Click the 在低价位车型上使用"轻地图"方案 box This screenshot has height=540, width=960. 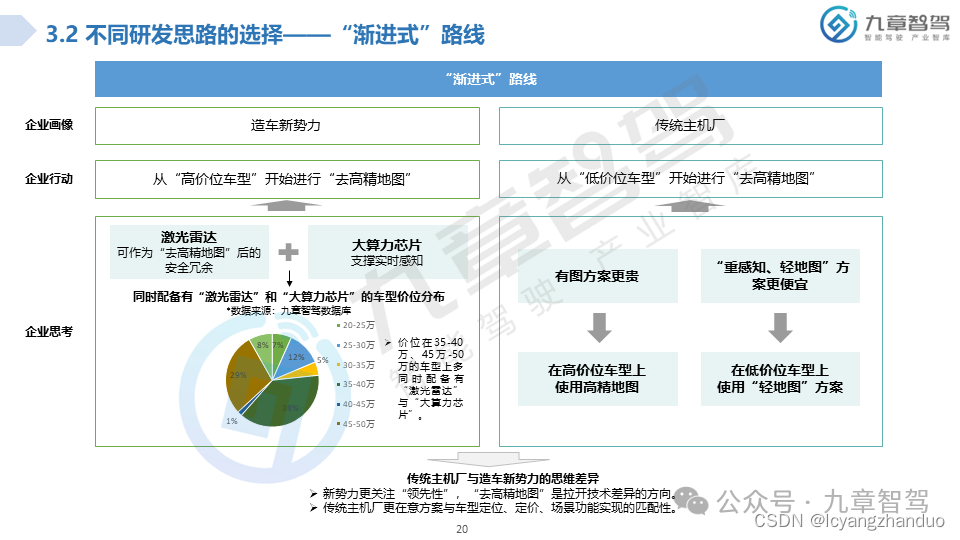pos(780,379)
